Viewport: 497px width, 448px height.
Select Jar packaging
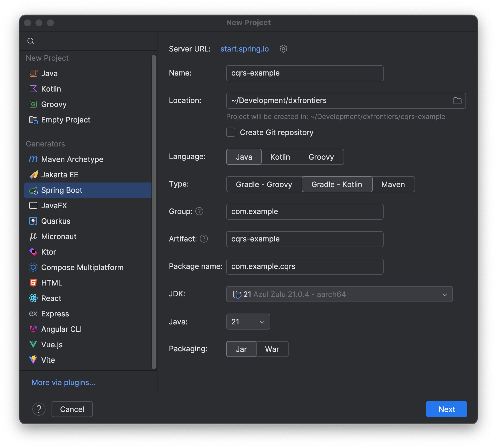tap(241, 349)
